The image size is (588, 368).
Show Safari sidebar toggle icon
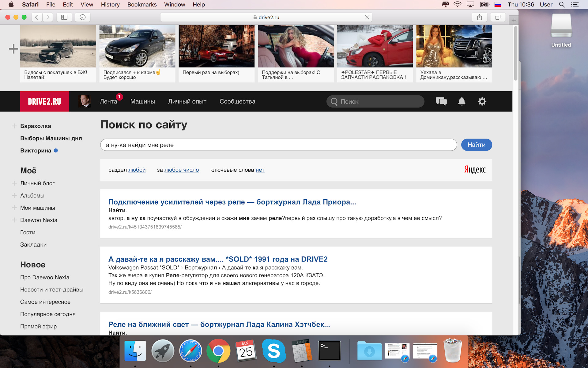tap(64, 17)
